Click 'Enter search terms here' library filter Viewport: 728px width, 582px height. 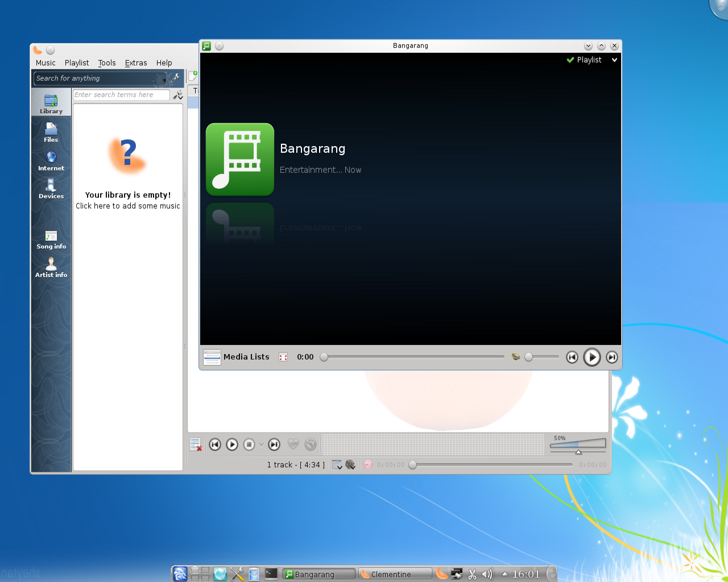121,95
